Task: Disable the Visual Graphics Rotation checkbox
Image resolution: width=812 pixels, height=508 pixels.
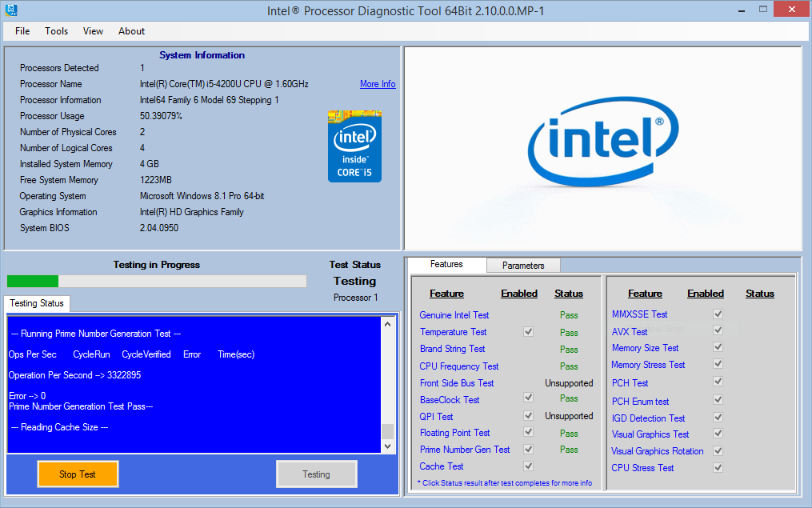Action: pos(718,451)
